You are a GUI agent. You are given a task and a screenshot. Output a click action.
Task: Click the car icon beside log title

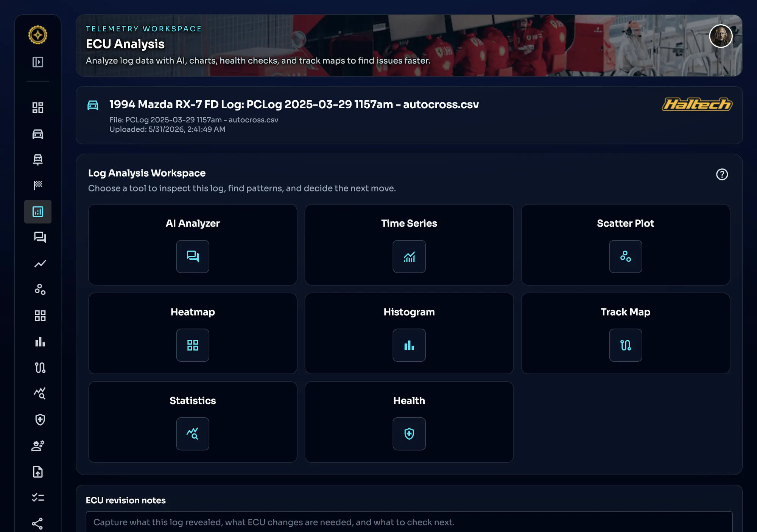93,105
